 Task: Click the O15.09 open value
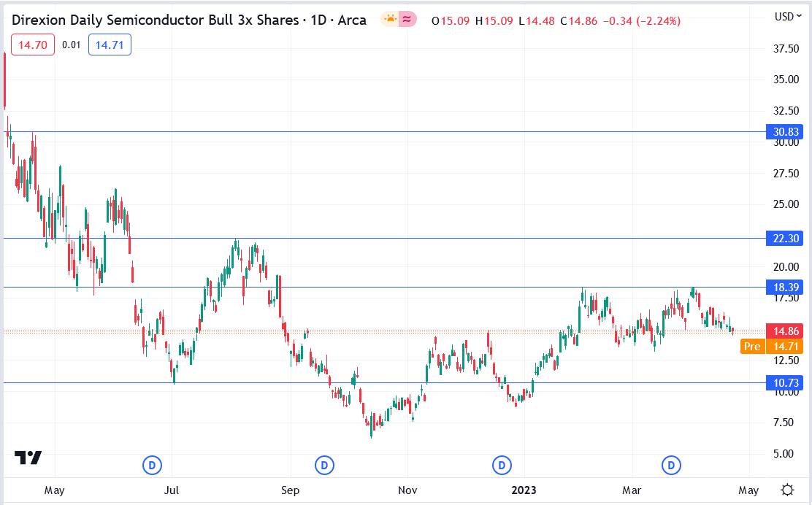coord(451,21)
